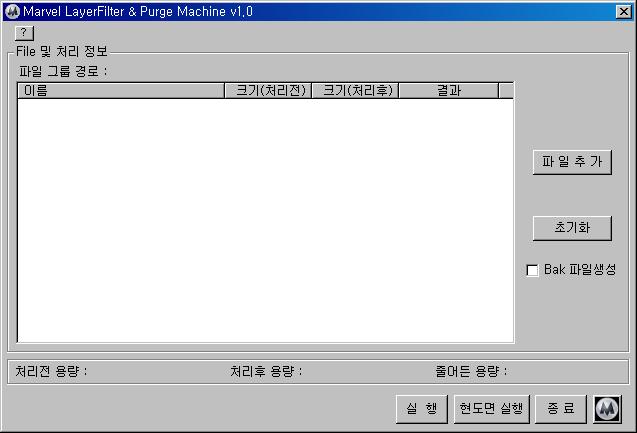This screenshot has width=637, height=433.
Task: Click the 초기화 (reset) button
Action: (572, 228)
